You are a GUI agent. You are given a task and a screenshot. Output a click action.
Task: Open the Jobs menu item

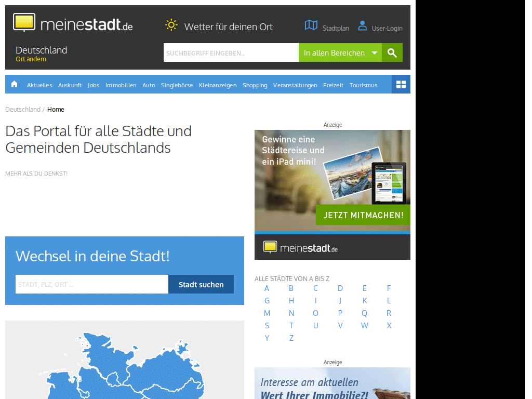point(94,85)
